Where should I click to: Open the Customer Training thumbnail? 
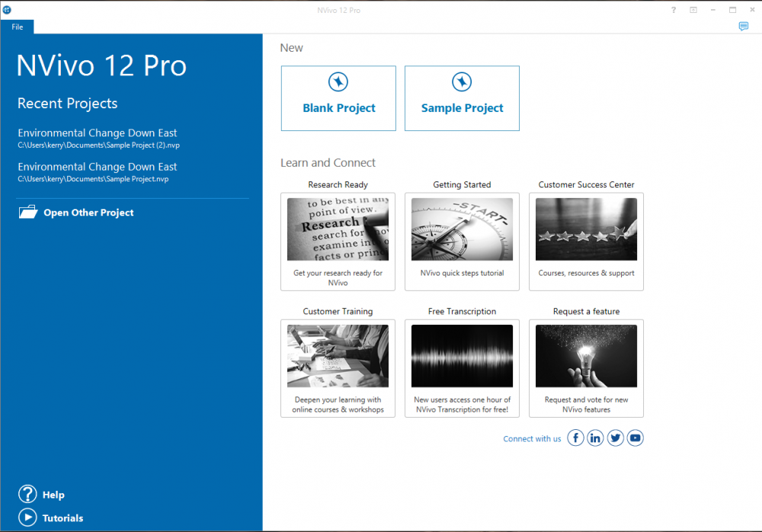point(338,356)
